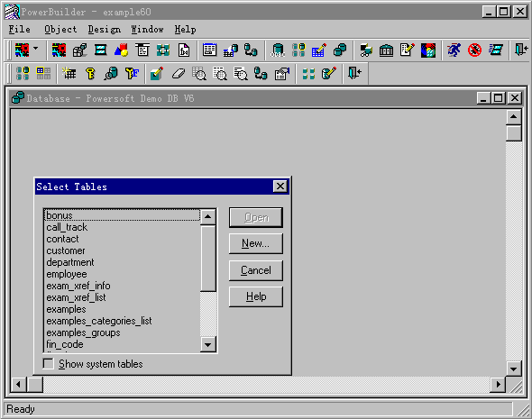Viewport: 532px width, 419px height.
Task: Open the Design menu
Action: click(x=105, y=30)
